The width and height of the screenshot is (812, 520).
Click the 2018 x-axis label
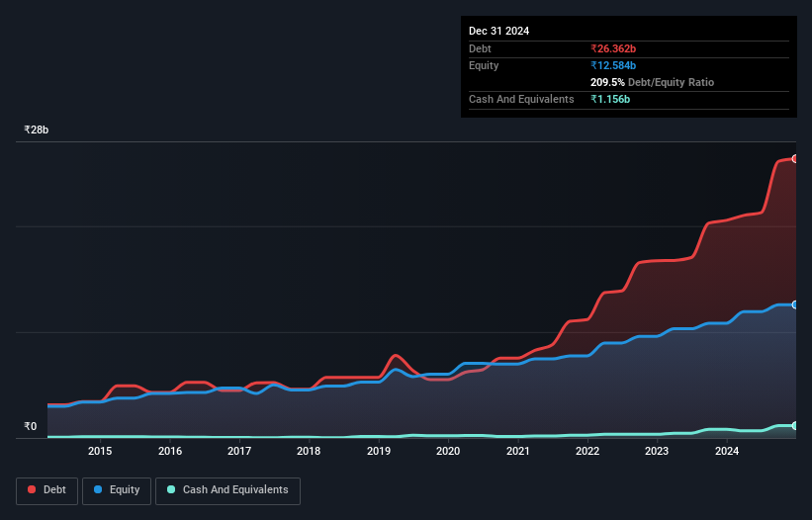point(309,451)
